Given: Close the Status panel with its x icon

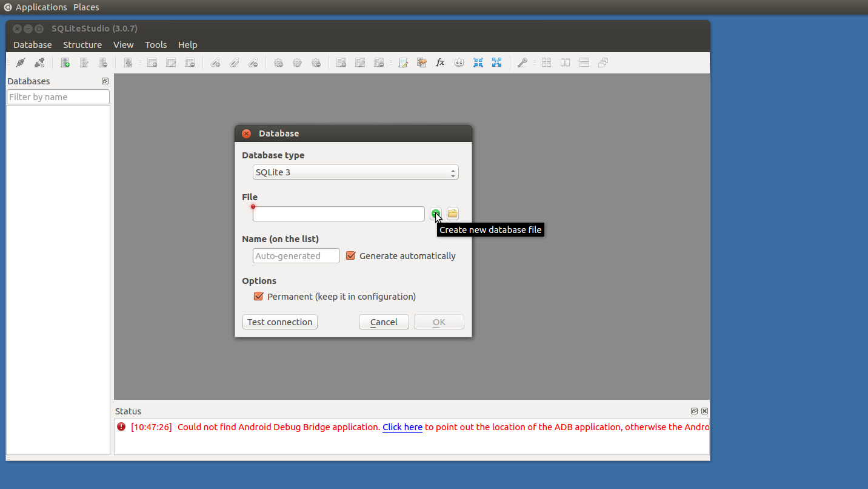Looking at the screenshot, I should (x=704, y=411).
